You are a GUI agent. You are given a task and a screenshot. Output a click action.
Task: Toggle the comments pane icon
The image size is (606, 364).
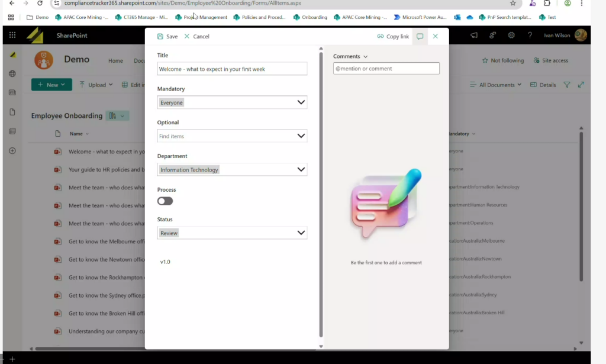420,36
